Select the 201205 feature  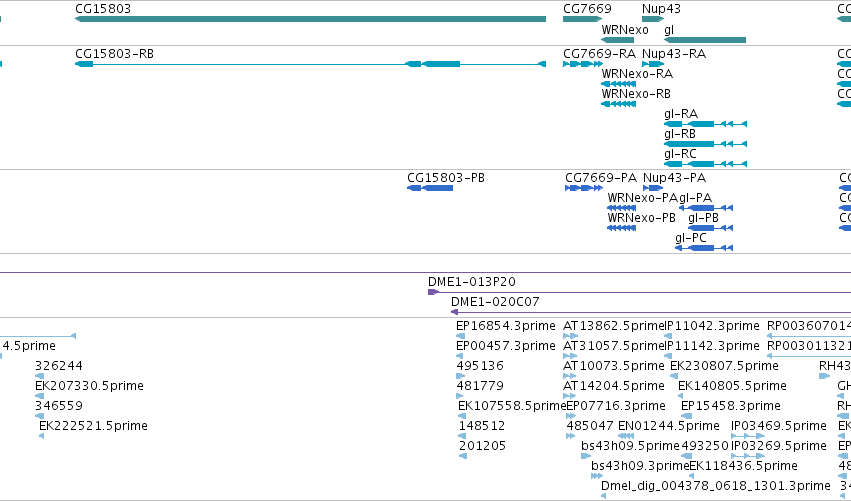(x=463, y=456)
